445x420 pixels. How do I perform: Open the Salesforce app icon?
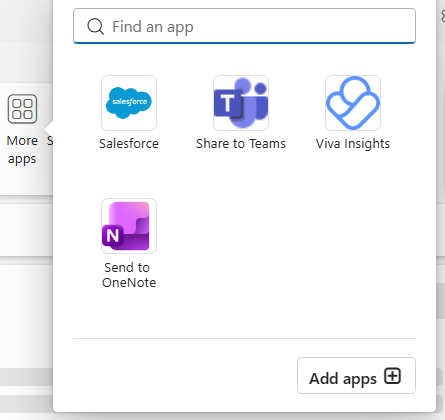click(x=129, y=103)
